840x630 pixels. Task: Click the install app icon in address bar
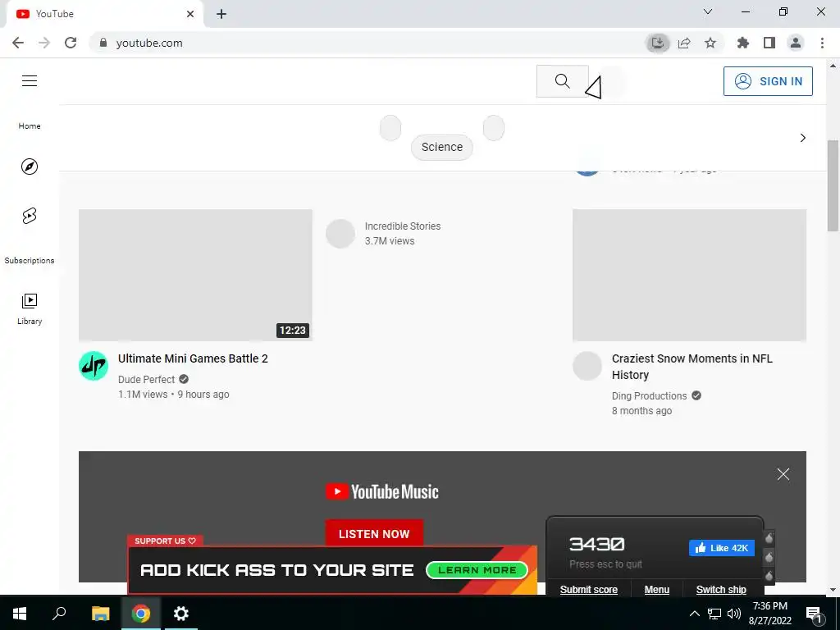pos(658,43)
